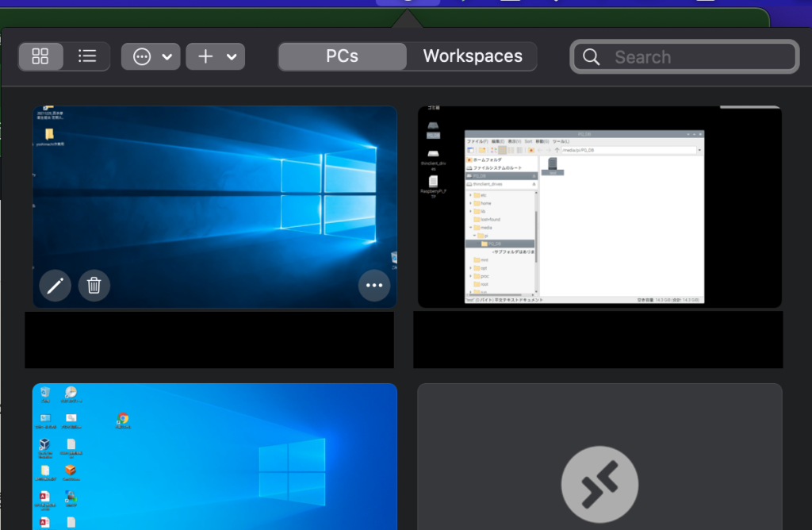
Task: Click the Search field
Action: (x=684, y=56)
